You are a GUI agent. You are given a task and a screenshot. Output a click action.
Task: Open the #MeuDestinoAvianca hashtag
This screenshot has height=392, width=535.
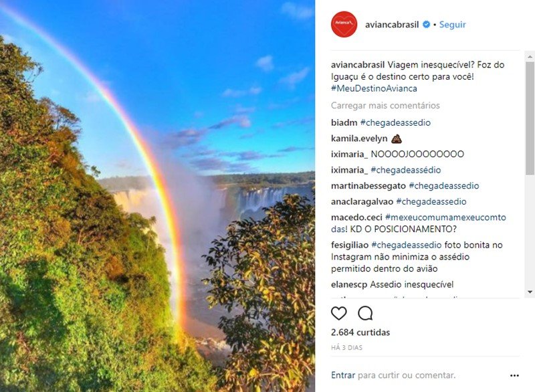[374, 88]
